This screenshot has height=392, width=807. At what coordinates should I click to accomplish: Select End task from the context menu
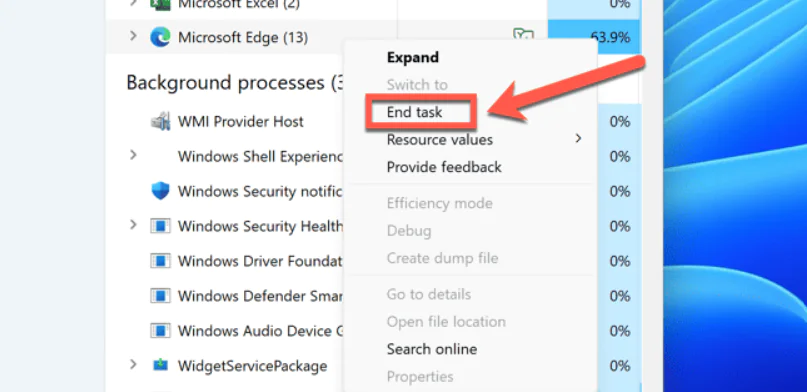414,112
